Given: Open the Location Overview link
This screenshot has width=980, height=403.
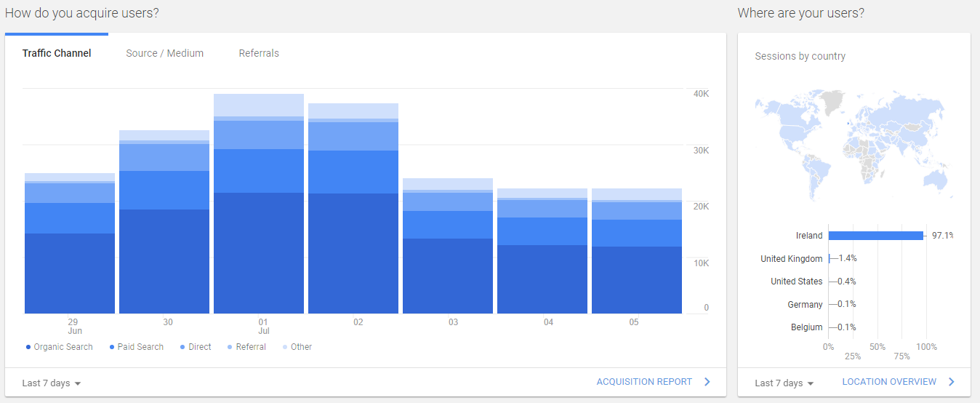Looking at the screenshot, I should coord(889,382).
